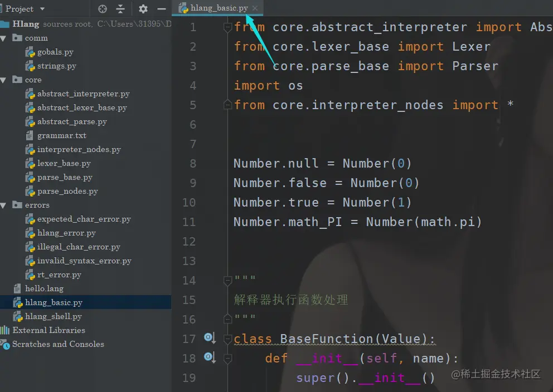The width and height of the screenshot is (553, 392).
Task: Click the core folder icon
Action: click(x=17, y=79)
